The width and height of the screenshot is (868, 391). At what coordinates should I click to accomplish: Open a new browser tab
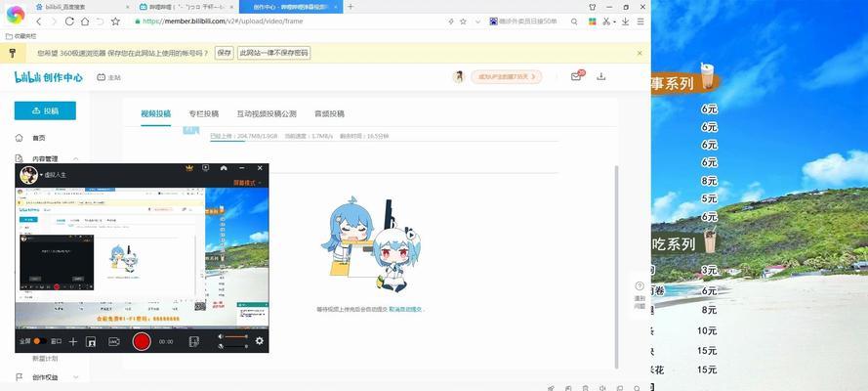[x=351, y=7]
